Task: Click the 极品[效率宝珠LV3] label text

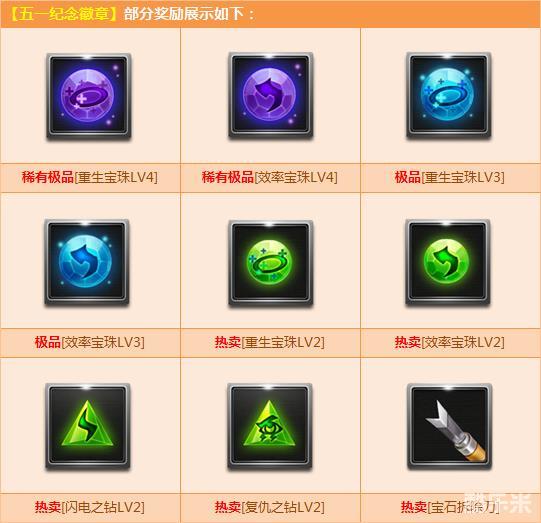Action: click(x=89, y=342)
